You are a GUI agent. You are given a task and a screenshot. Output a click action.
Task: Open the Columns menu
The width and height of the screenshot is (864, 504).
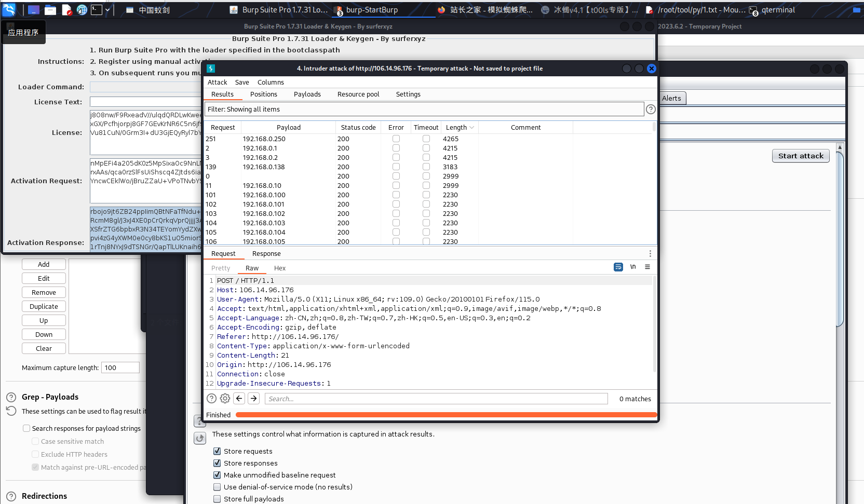tap(271, 82)
